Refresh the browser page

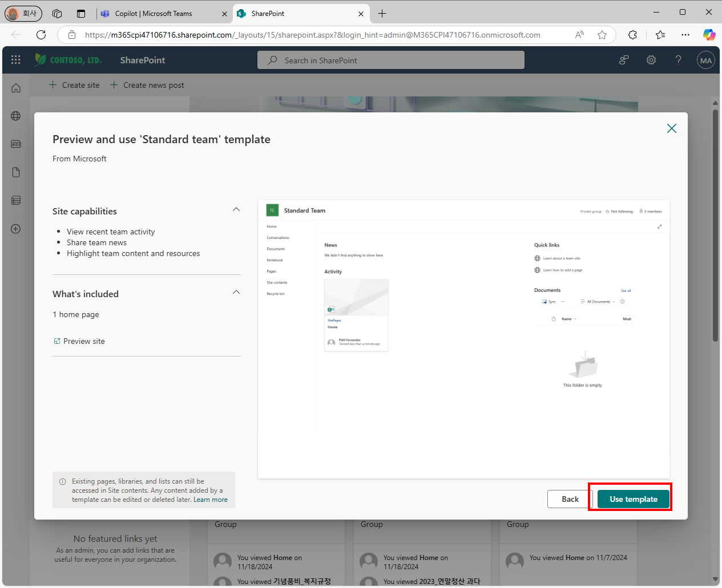(41, 35)
